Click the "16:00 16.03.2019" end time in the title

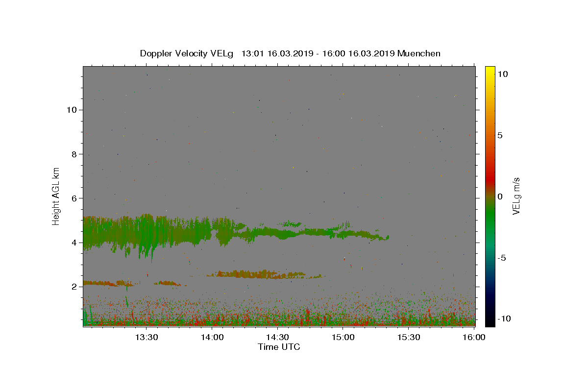(358, 53)
